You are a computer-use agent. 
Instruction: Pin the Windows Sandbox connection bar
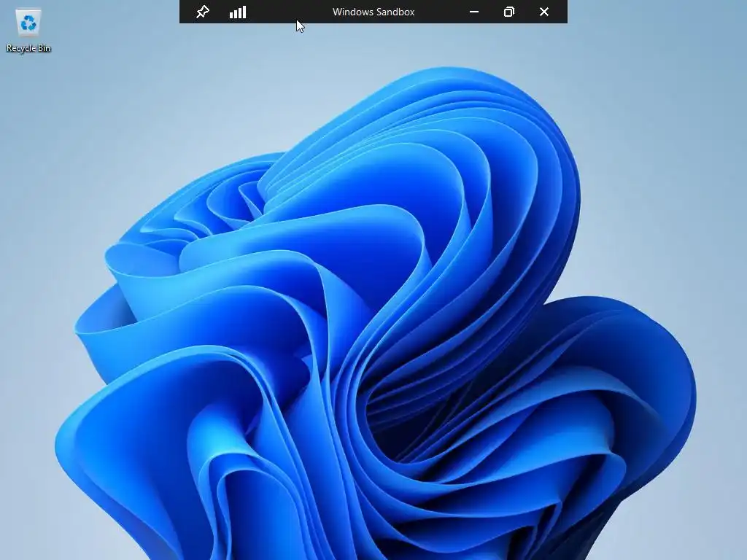[203, 12]
